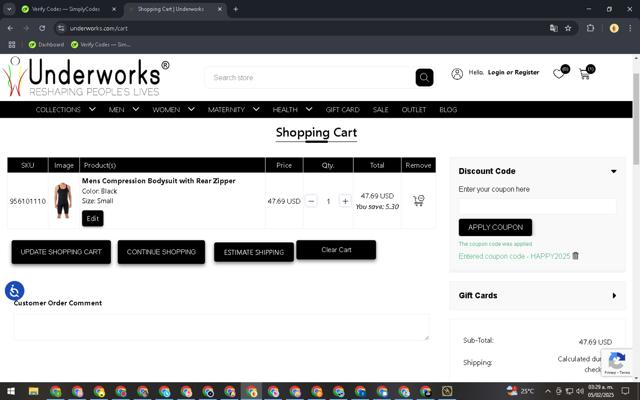Click UPDATE SHOPPING CART button

pyautogui.click(x=61, y=252)
